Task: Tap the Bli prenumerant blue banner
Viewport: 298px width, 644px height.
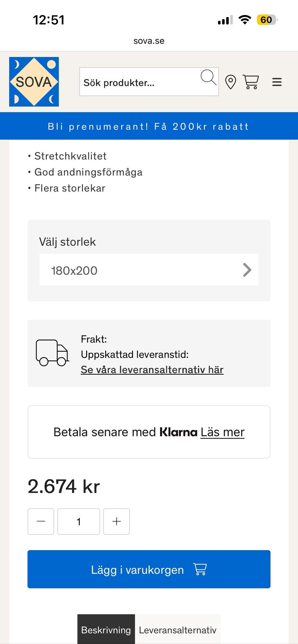Action: point(149,126)
